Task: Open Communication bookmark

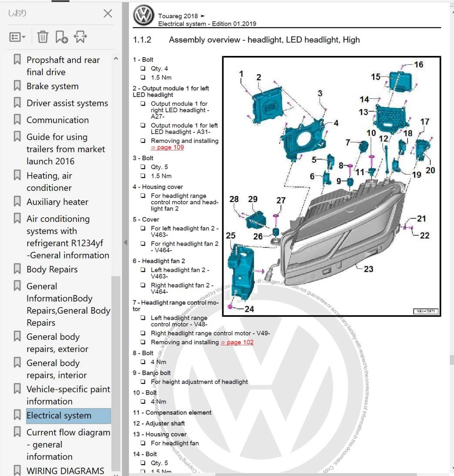Action: point(58,120)
